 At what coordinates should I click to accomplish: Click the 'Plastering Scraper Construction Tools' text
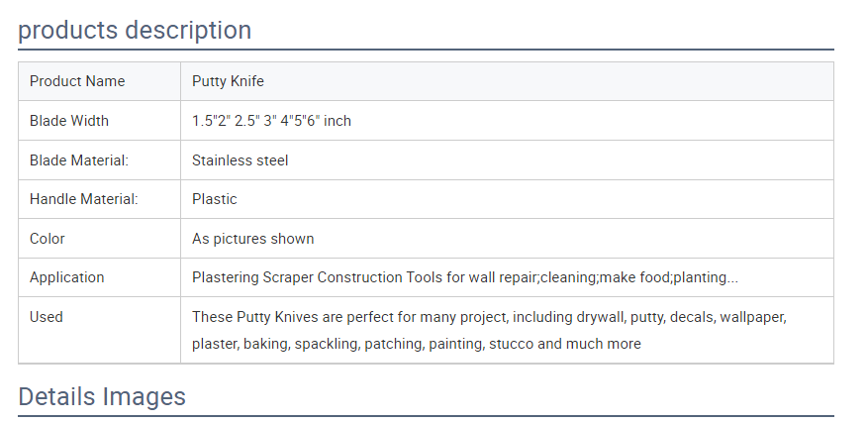point(317,277)
